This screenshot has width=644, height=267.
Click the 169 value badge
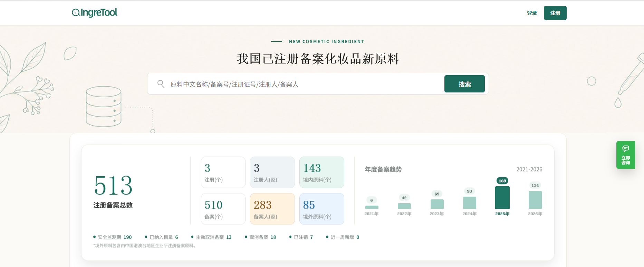click(502, 181)
